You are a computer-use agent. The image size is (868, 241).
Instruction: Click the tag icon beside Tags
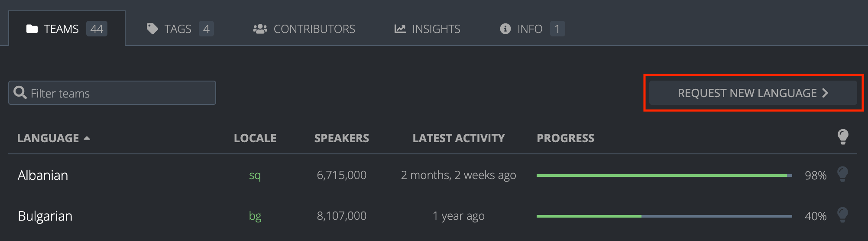pyautogui.click(x=152, y=29)
